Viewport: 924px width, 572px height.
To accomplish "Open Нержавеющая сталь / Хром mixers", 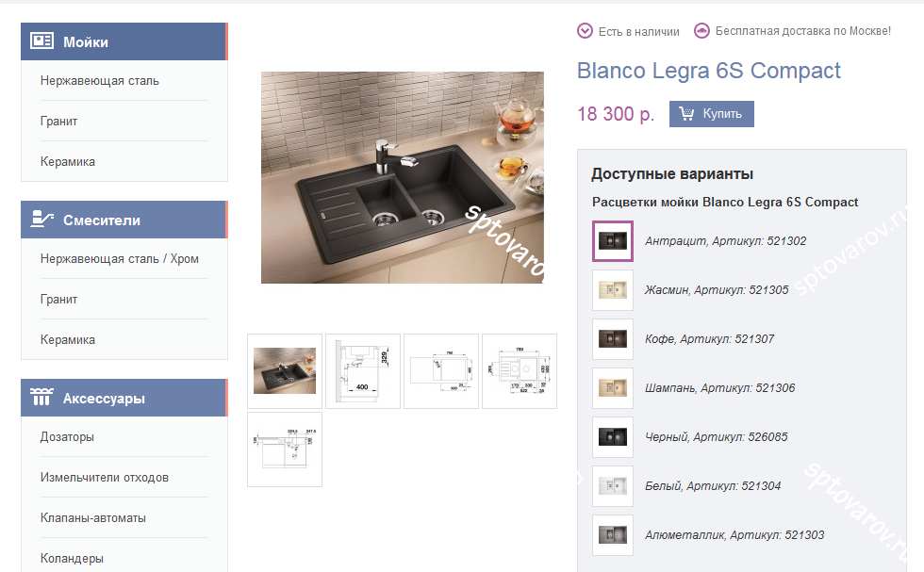I will pyautogui.click(x=120, y=258).
